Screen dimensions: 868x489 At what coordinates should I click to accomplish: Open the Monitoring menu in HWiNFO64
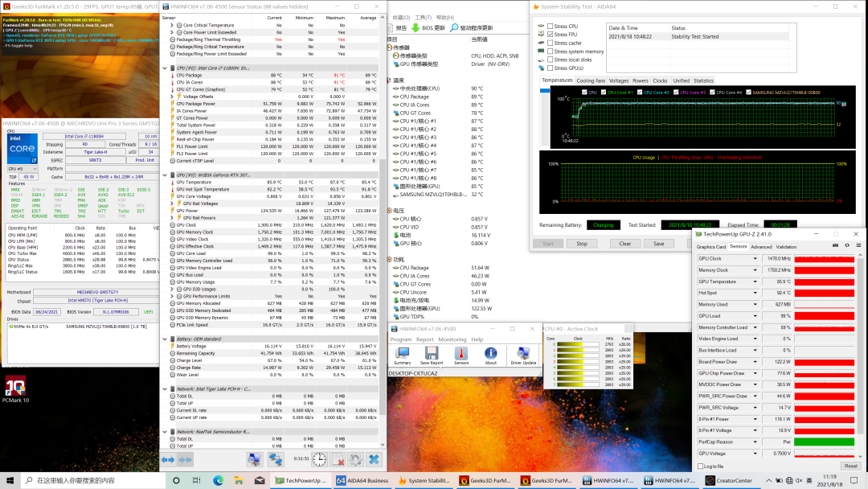pos(452,339)
